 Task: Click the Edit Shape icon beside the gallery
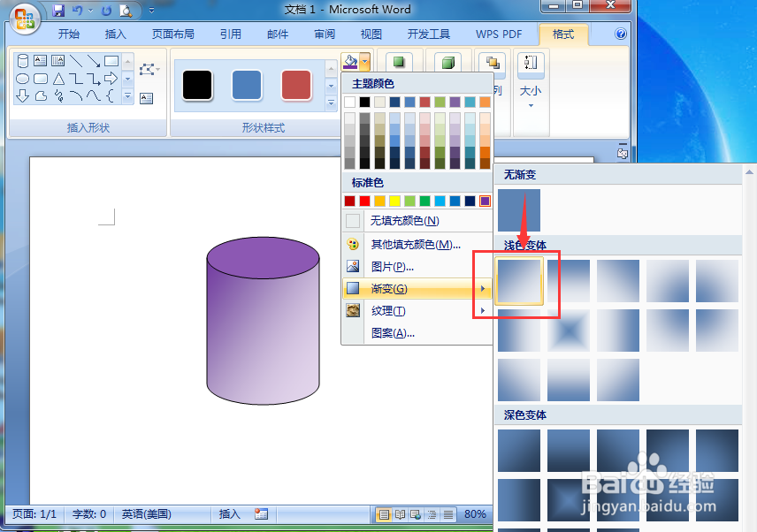148,70
